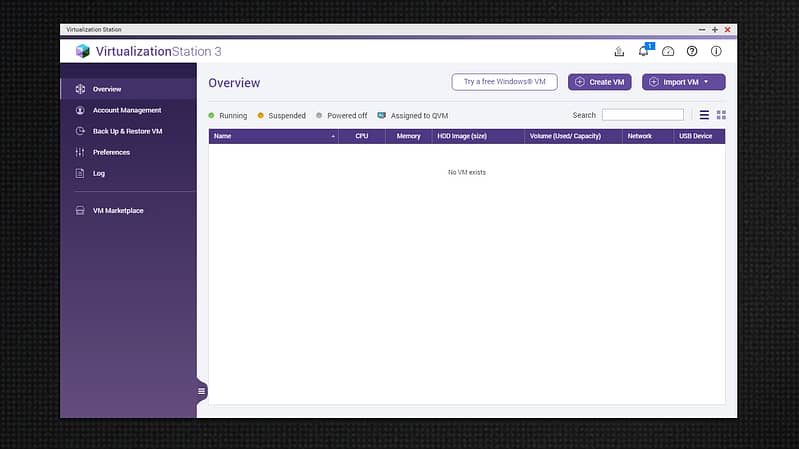Open the notifications bell
This screenshot has width=799, height=449.
coord(644,51)
